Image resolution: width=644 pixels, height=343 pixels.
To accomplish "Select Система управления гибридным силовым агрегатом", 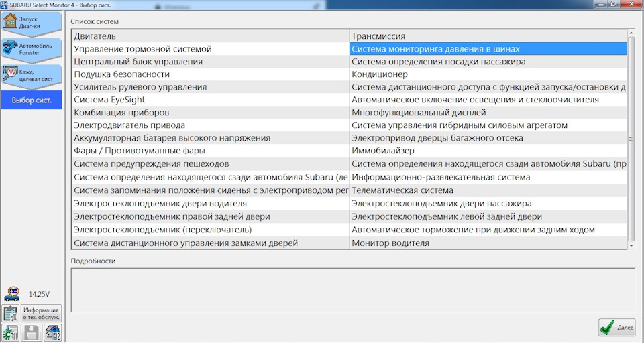I will [488, 125].
